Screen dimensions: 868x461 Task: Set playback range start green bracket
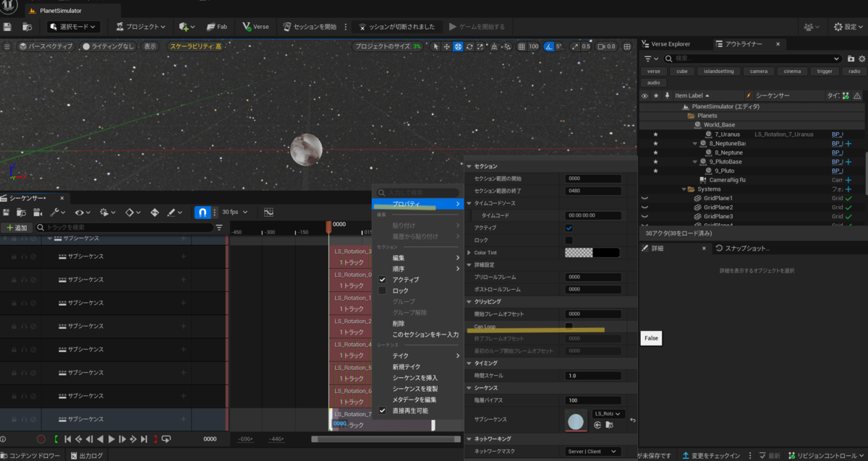56,439
